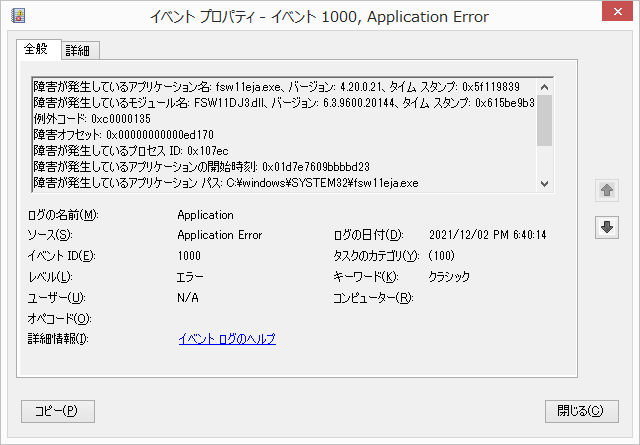Click the faulting application name line fsw11eja.exe

point(277,87)
